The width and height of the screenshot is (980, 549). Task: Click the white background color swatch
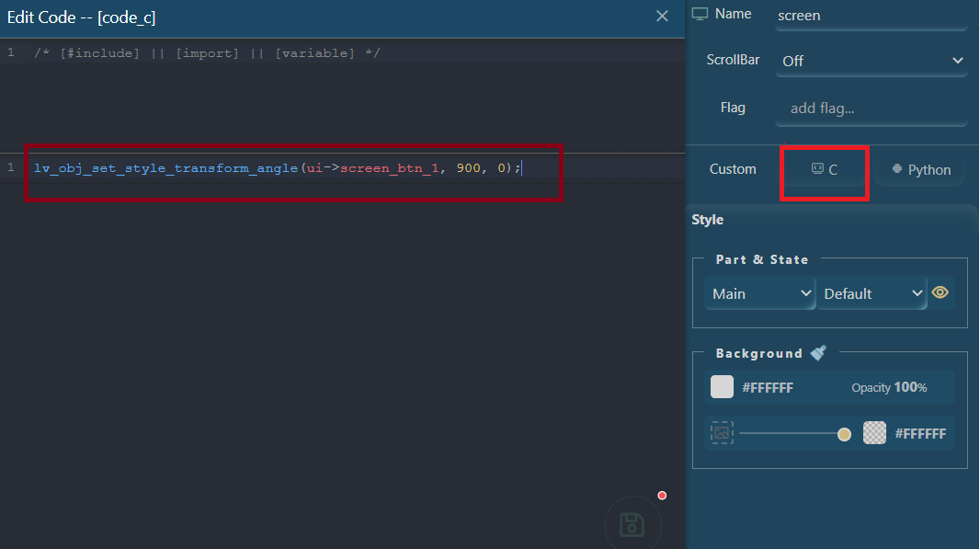pyautogui.click(x=723, y=387)
